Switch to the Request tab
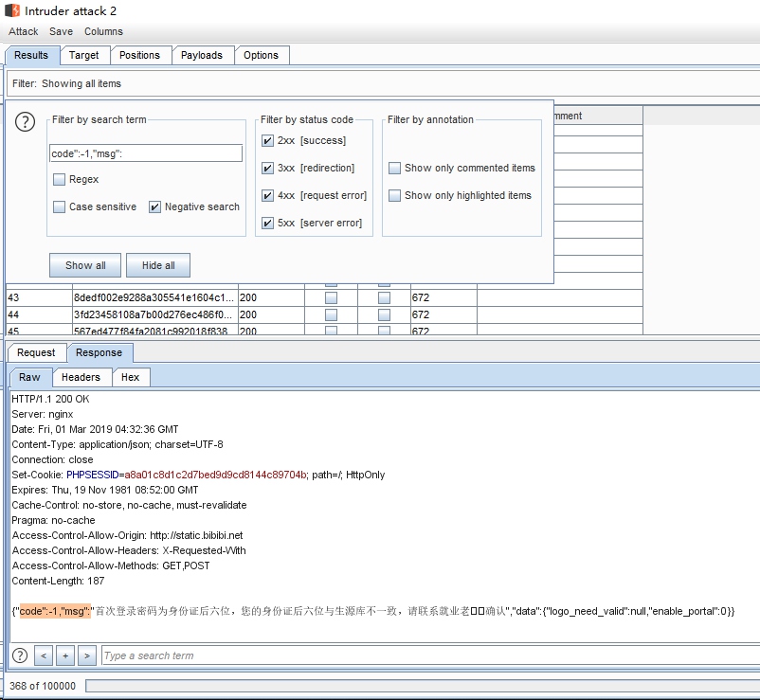The width and height of the screenshot is (760, 700). [36, 352]
